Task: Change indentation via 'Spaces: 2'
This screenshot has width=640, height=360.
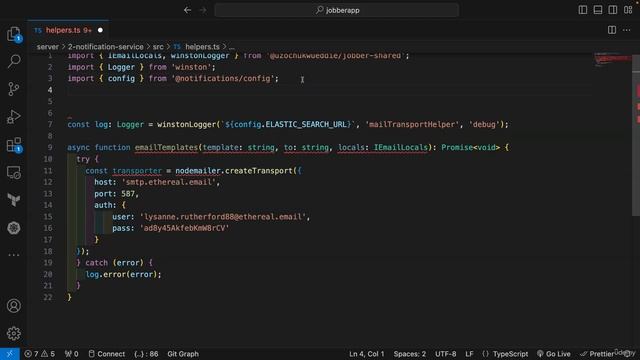Action: point(409,354)
